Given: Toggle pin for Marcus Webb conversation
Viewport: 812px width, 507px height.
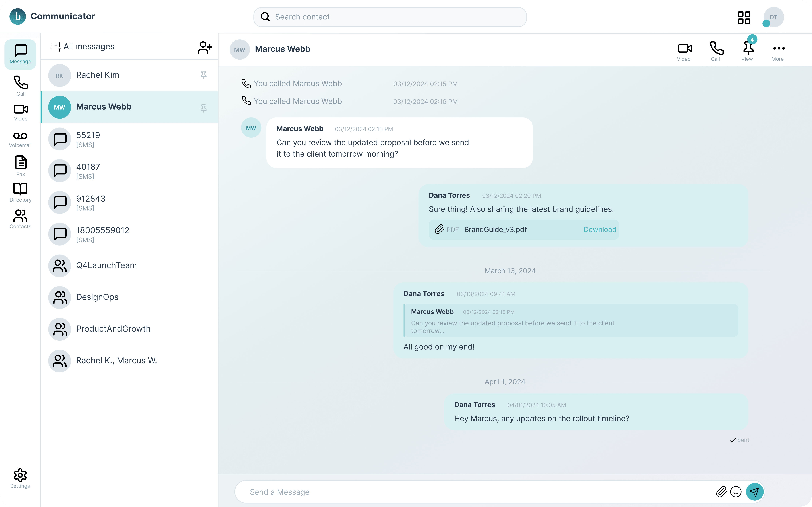Looking at the screenshot, I should click(x=204, y=108).
